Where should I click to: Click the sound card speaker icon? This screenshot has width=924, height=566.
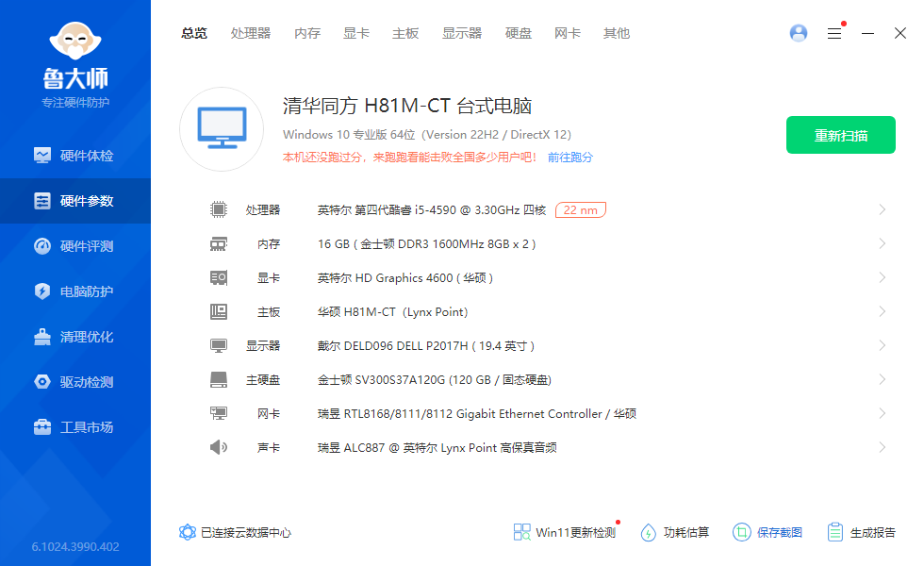pos(219,447)
